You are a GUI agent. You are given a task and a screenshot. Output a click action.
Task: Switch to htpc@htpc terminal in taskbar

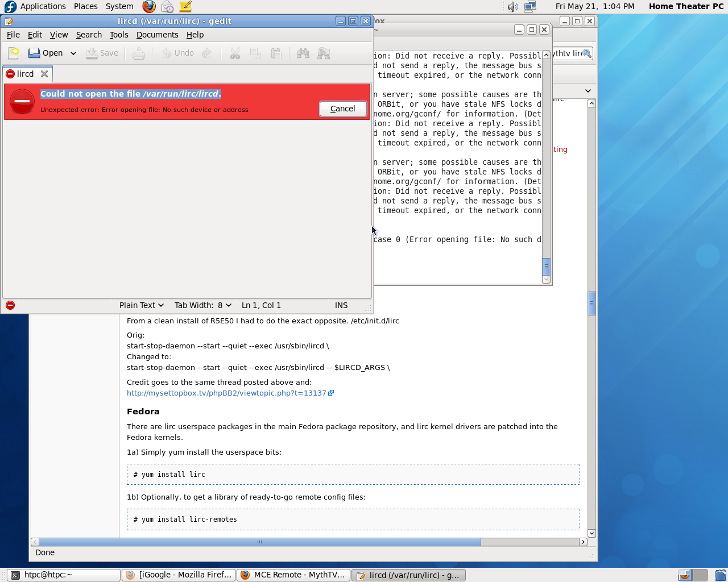pyautogui.click(x=64, y=575)
